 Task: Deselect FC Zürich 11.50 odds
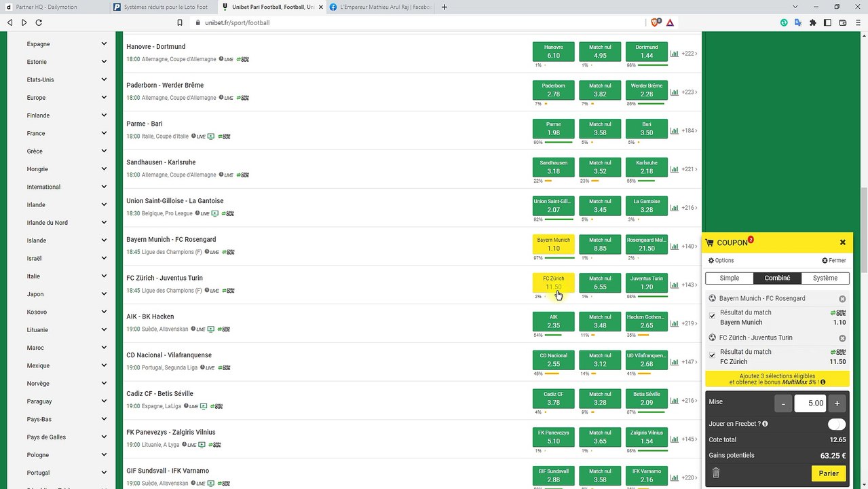pos(553,283)
